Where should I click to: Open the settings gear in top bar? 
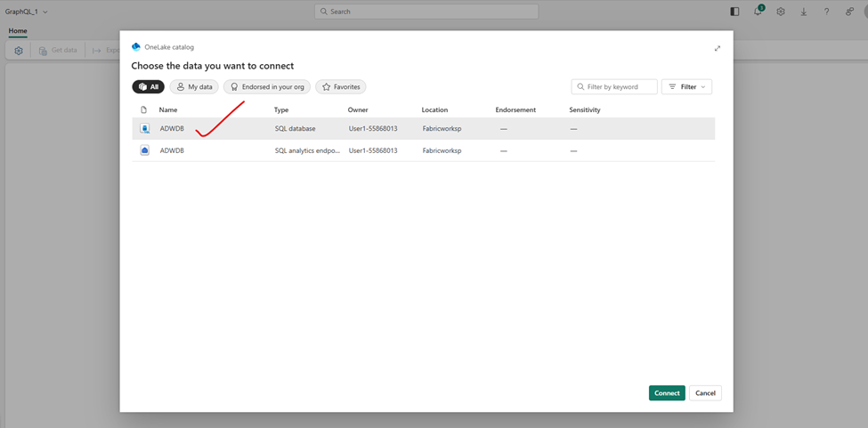pos(781,12)
